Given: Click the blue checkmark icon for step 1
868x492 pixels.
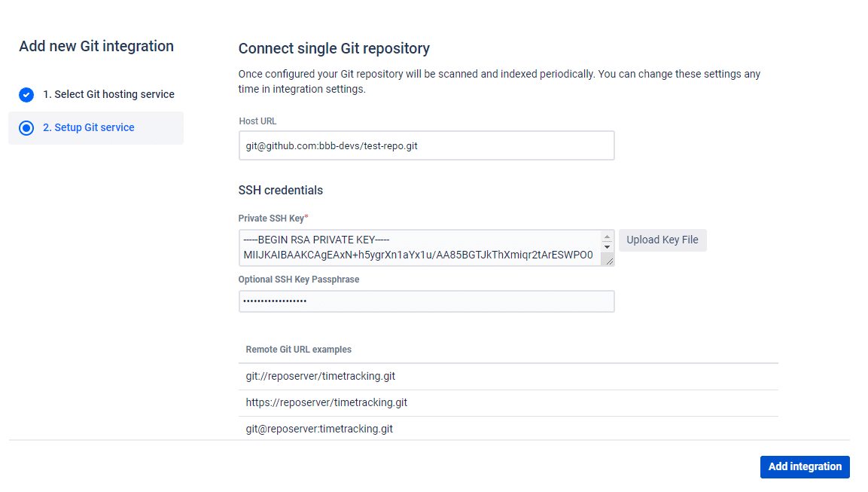Looking at the screenshot, I should (x=26, y=95).
